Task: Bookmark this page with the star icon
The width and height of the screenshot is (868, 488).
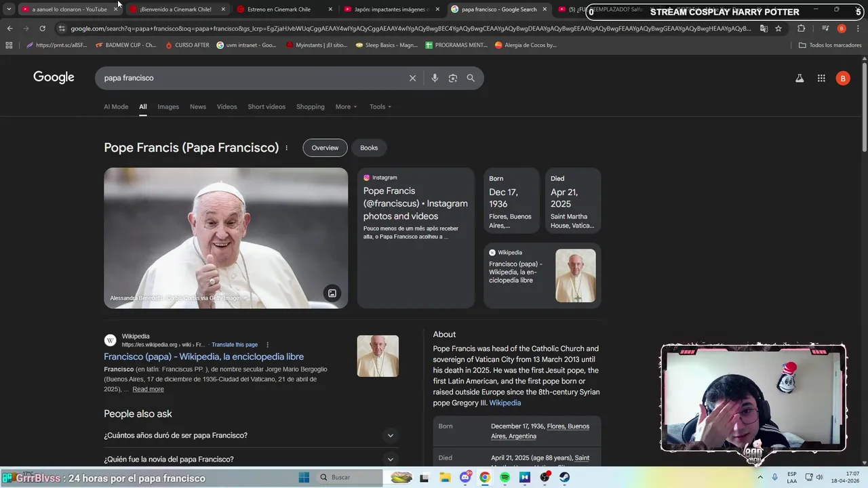Action: [x=778, y=28]
